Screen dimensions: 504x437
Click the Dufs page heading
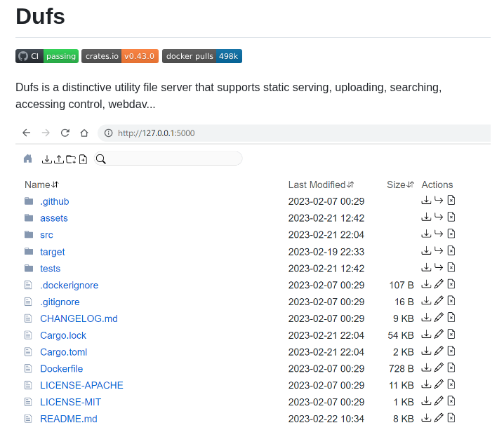tap(40, 16)
